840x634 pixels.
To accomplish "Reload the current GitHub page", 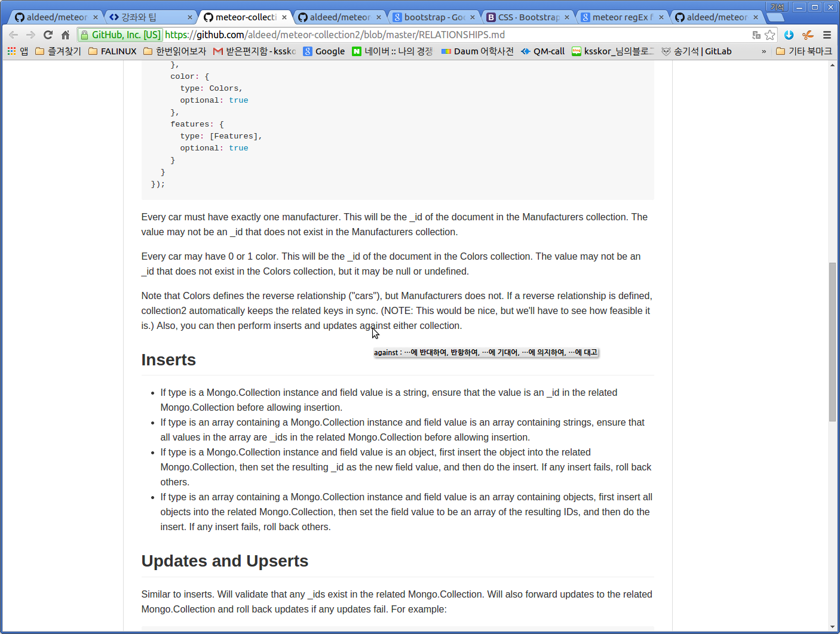I will (48, 35).
